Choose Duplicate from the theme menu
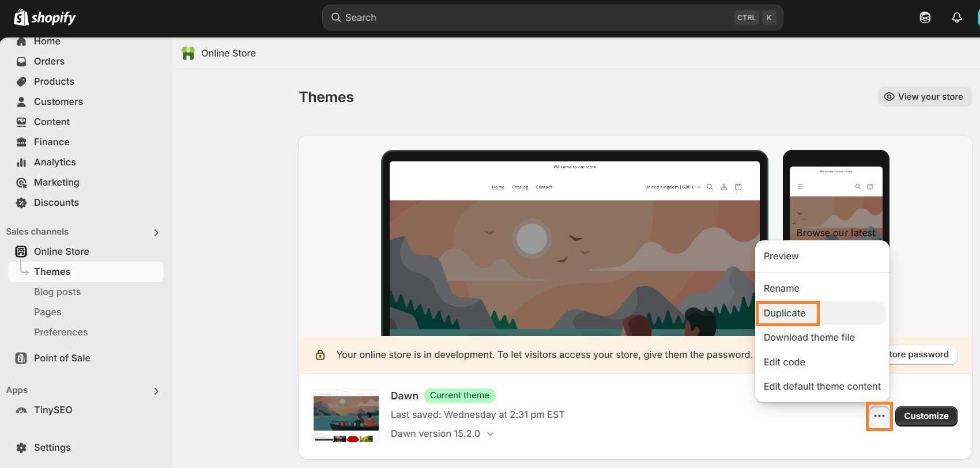This screenshot has height=468, width=980. click(822, 313)
